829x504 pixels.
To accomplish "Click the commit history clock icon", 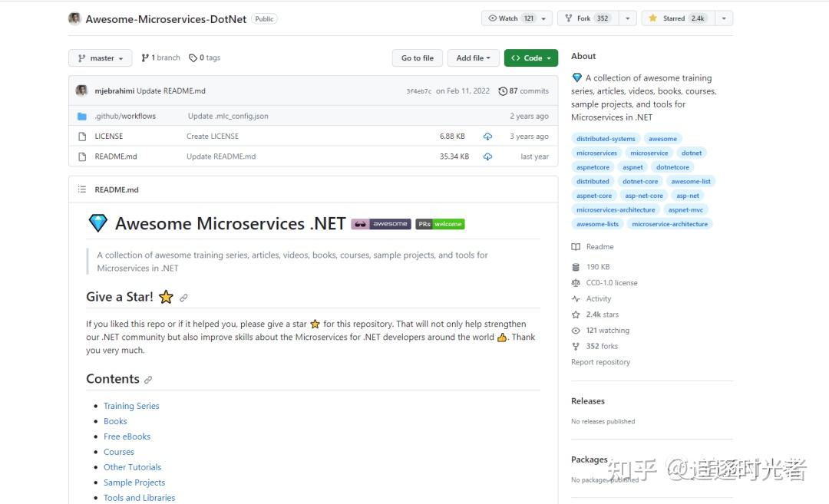I will pos(503,91).
